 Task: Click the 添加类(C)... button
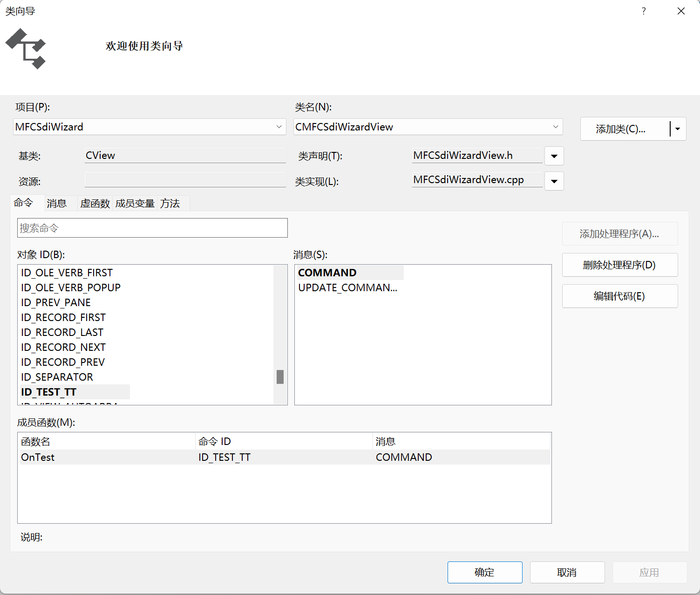click(x=625, y=129)
